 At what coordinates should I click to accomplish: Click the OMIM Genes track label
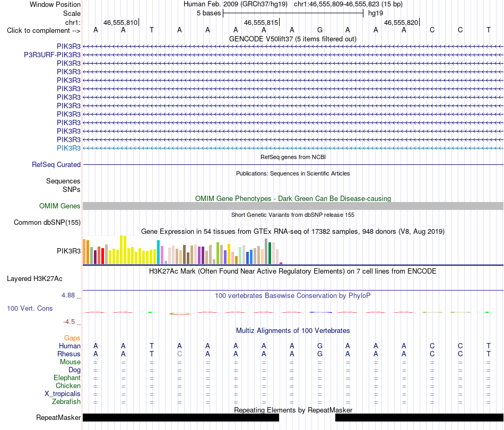[x=60, y=206]
